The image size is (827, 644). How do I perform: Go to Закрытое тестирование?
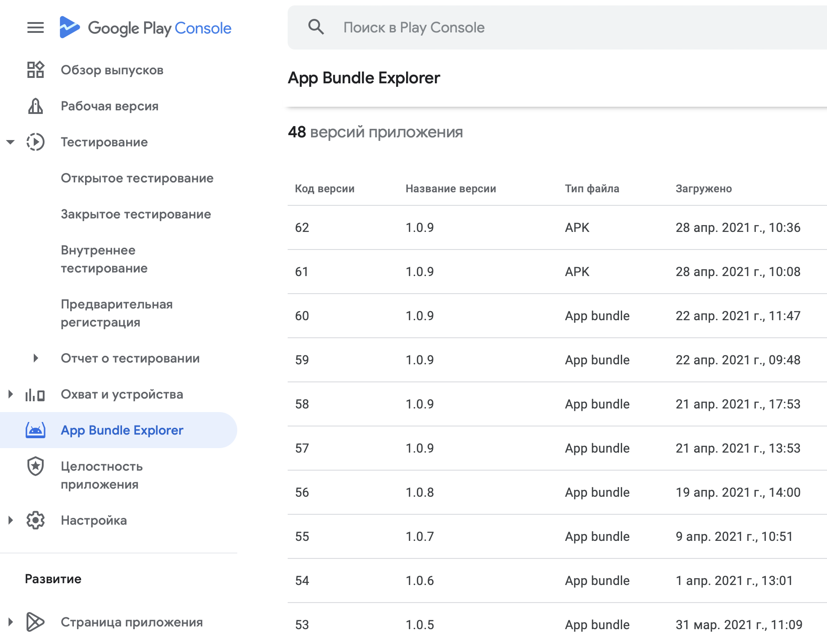136,214
